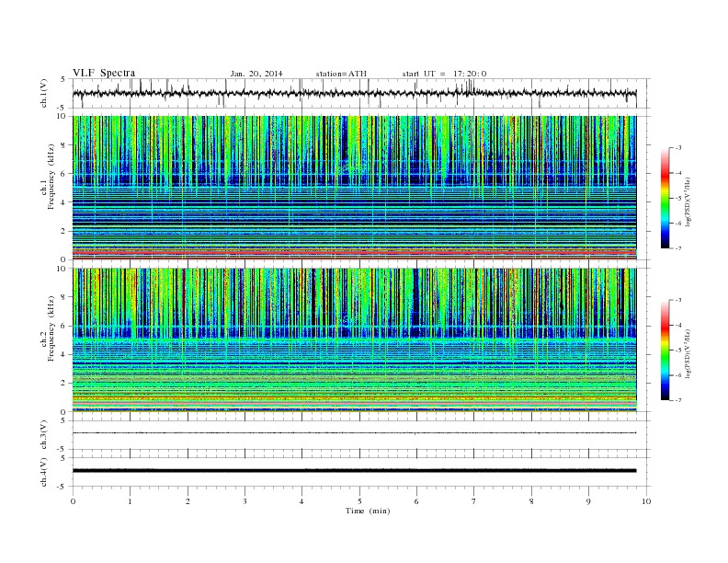Image resolution: width=728 pixels, height=563 pixels.
Task: Click time axis tick label "2"
Action: (188, 501)
